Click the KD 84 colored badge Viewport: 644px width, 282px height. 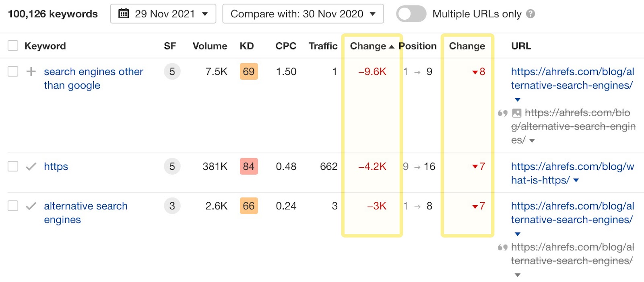point(248,167)
